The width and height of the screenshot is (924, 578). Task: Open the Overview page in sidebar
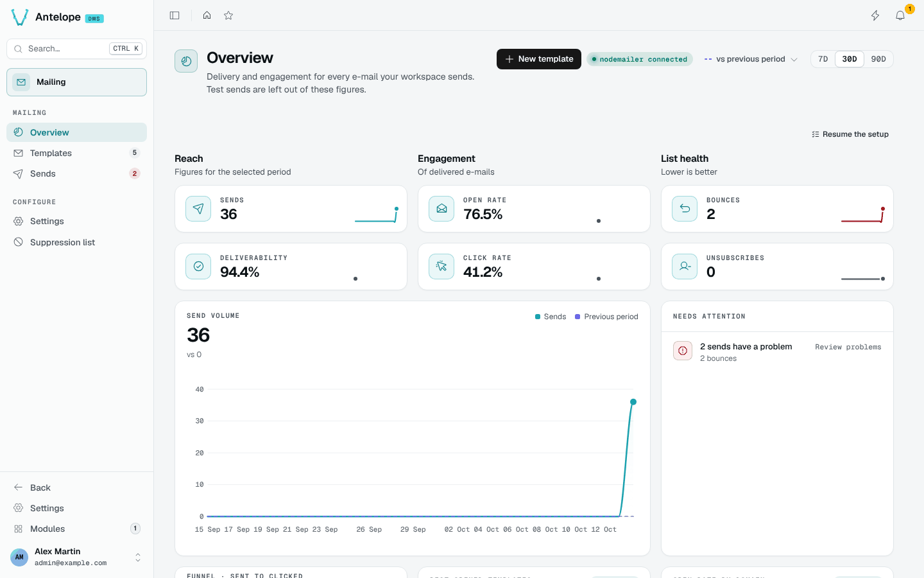click(76, 132)
